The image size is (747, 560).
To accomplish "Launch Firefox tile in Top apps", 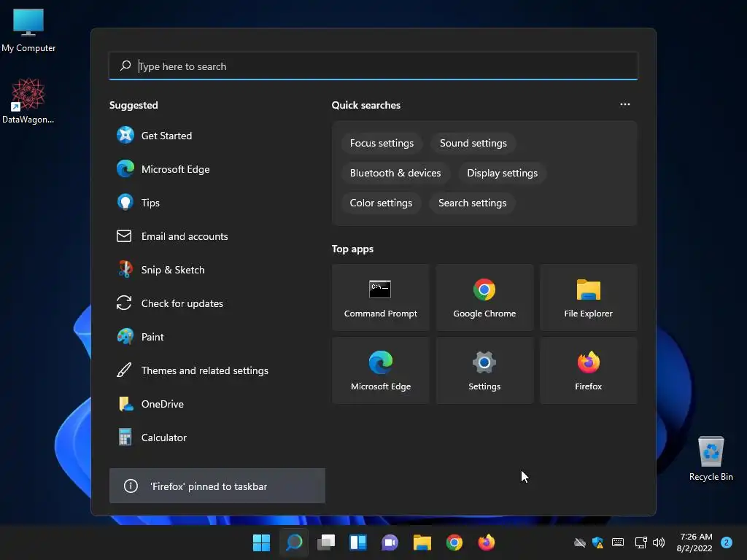I will 589,370.
